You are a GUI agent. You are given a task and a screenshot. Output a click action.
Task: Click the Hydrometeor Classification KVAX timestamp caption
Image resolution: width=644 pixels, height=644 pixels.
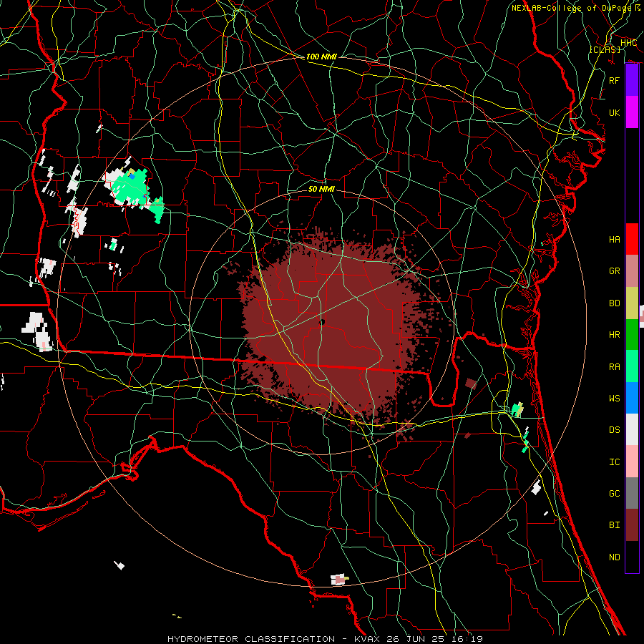325,639
